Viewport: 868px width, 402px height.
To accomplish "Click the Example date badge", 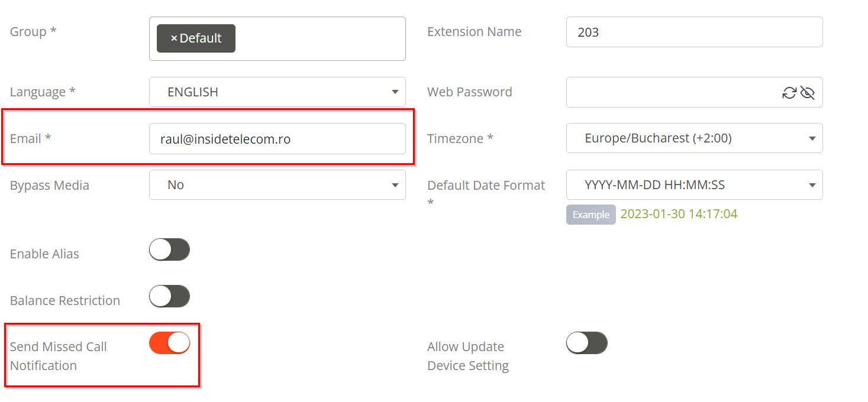I will [x=591, y=215].
